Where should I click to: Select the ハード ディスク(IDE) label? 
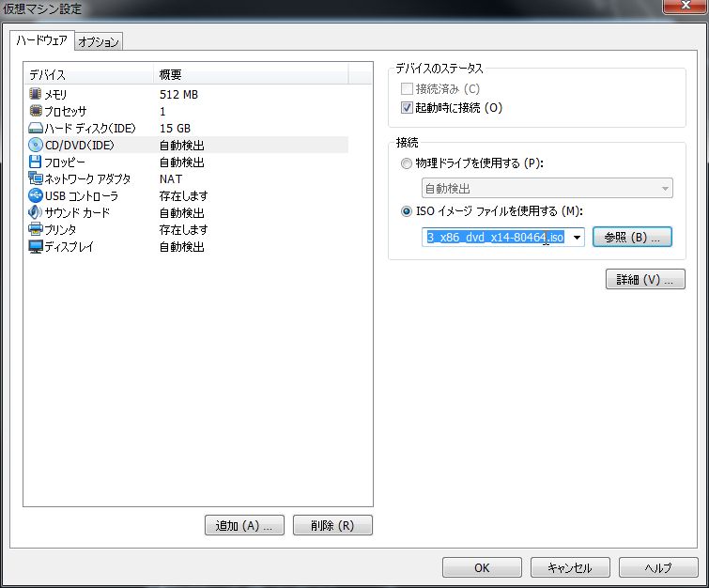pyautogui.click(x=90, y=129)
